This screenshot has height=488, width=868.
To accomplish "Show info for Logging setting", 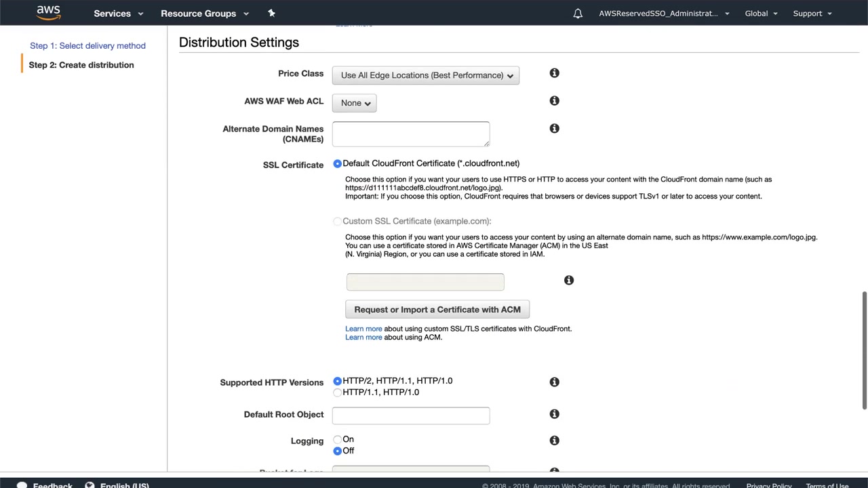I will coord(554,441).
